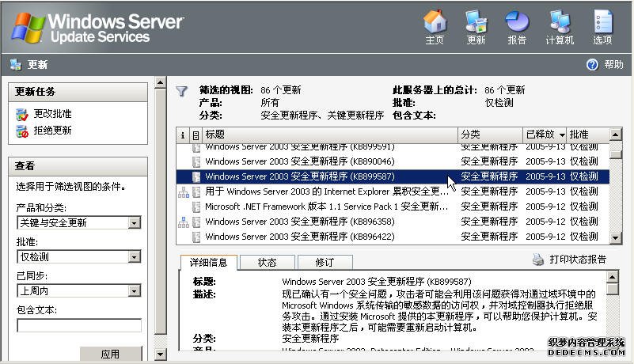This screenshot has height=364, width=634.
Task: Expand the 已同步 dropdown showing 上周内
Action: pos(135,290)
